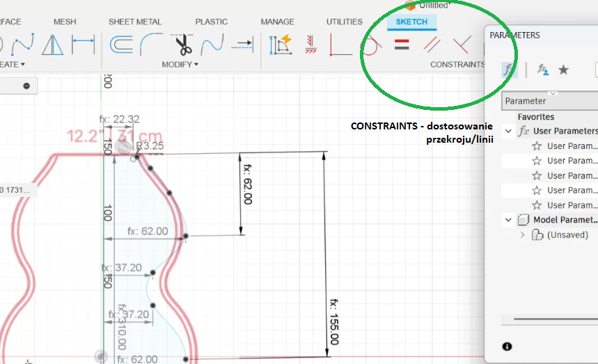Image resolution: width=598 pixels, height=364 pixels.
Task: Toggle favorite star on first User Parameter
Action: pyautogui.click(x=537, y=146)
